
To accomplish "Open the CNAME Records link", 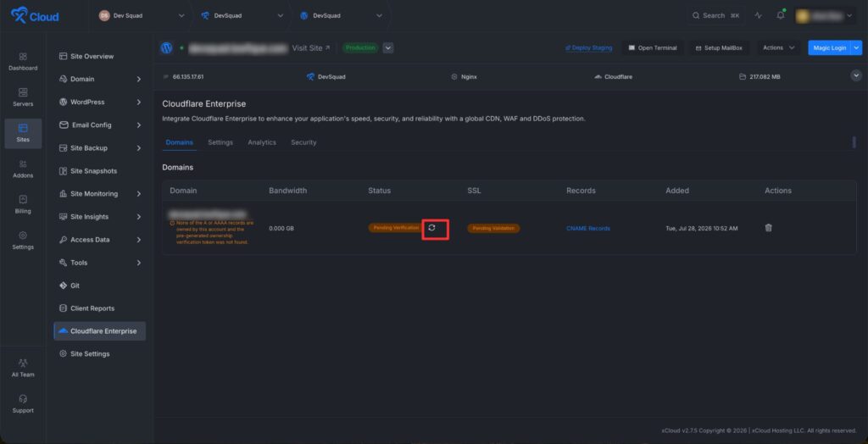I will [x=588, y=228].
